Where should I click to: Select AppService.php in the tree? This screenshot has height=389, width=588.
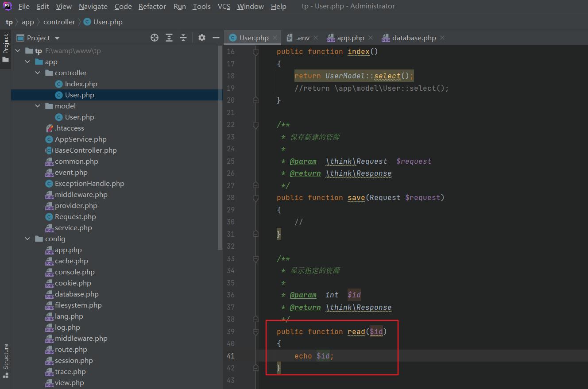(76, 139)
